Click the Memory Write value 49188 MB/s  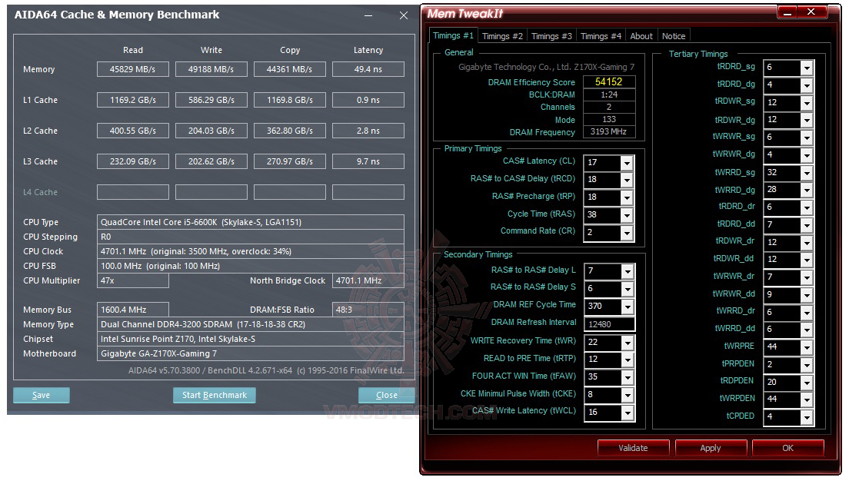(x=211, y=69)
